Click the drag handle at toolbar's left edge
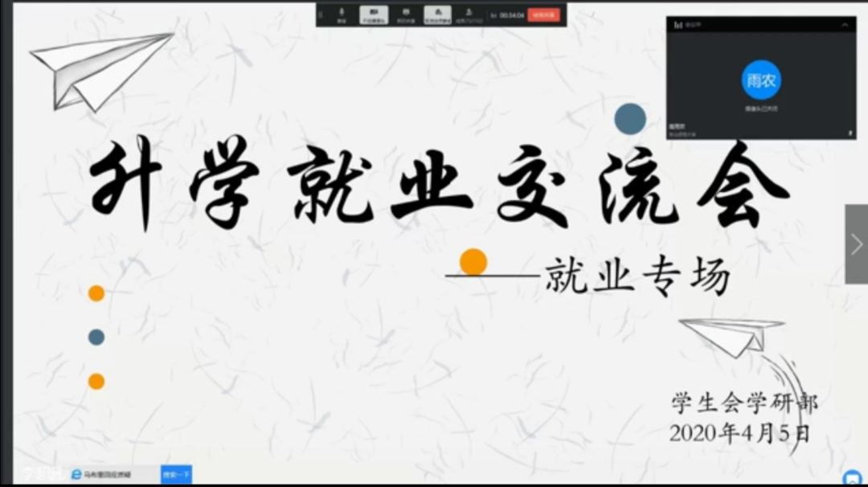 (x=321, y=14)
